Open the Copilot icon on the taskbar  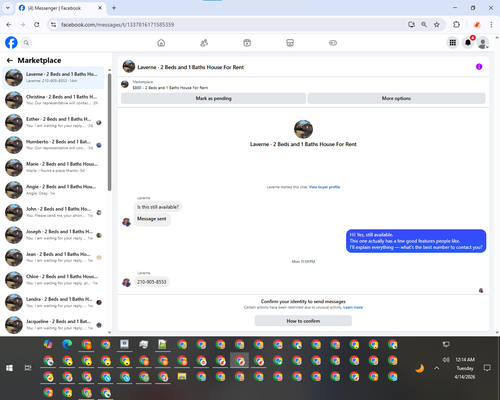click(48, 344)
